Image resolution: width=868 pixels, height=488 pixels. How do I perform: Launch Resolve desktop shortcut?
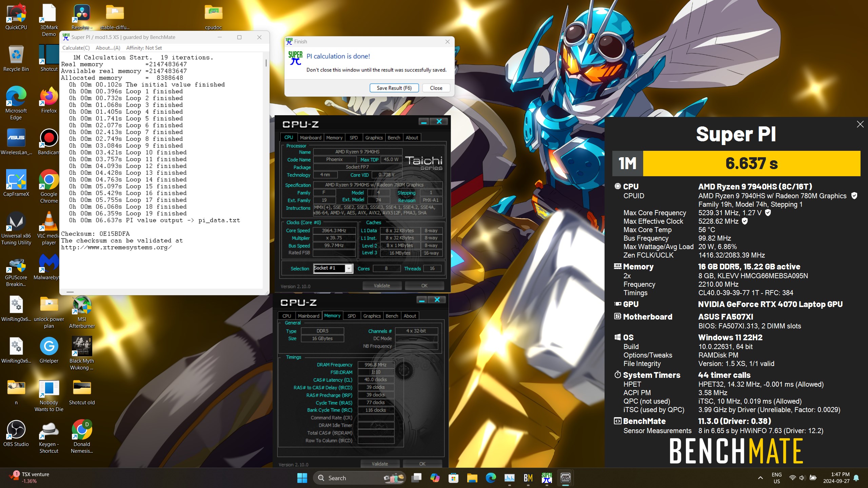tap(82, 16)
